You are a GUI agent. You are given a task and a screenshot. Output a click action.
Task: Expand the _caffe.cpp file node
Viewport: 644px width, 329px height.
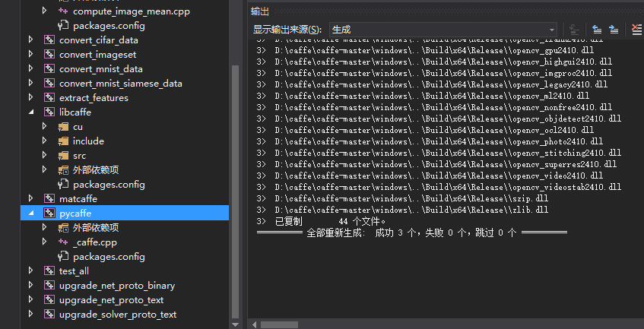(x=45, y=242)
